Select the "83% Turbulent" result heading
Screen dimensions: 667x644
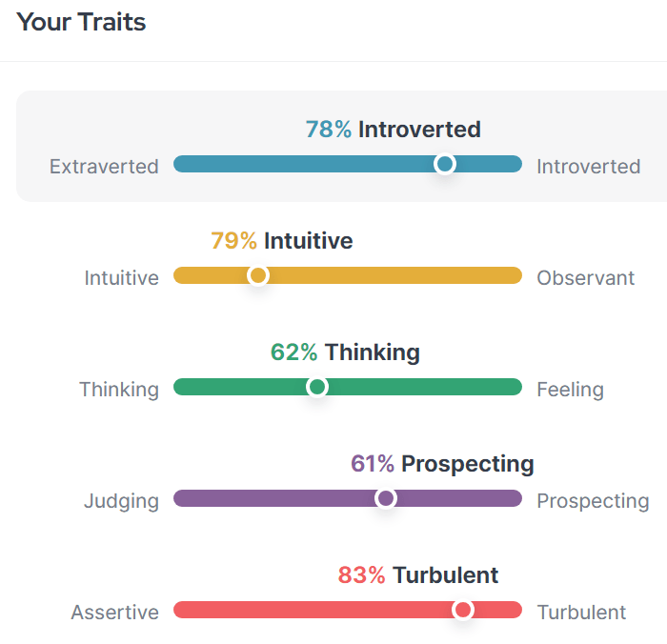click(417, 575)
